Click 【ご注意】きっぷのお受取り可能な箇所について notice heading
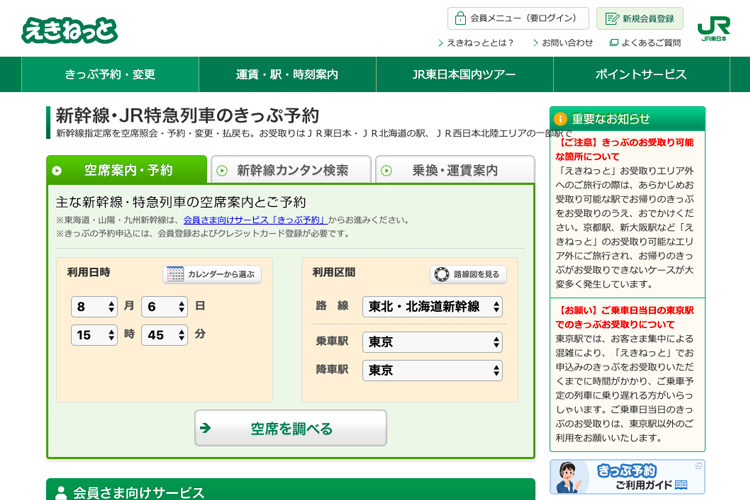 [x=624, y=149]
